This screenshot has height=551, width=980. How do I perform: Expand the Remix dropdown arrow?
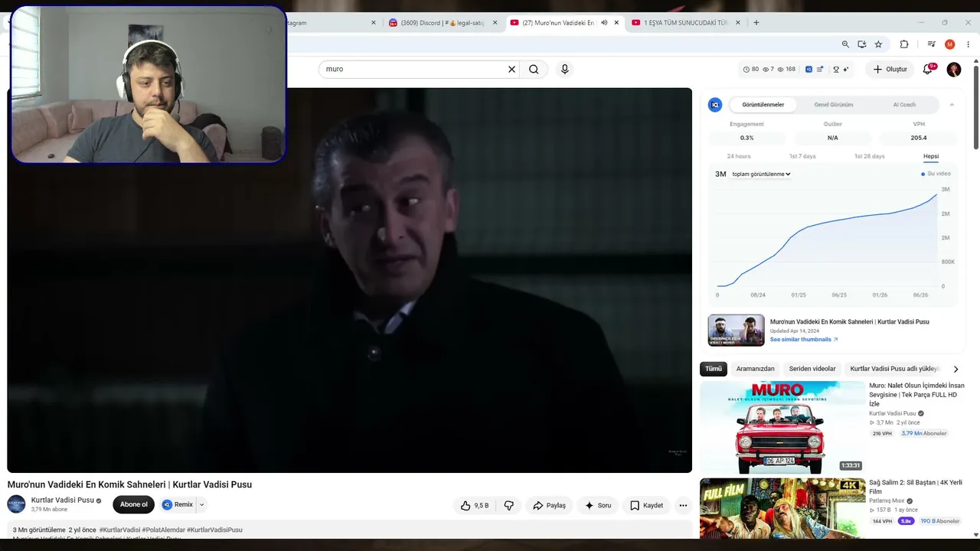point(202,505)
